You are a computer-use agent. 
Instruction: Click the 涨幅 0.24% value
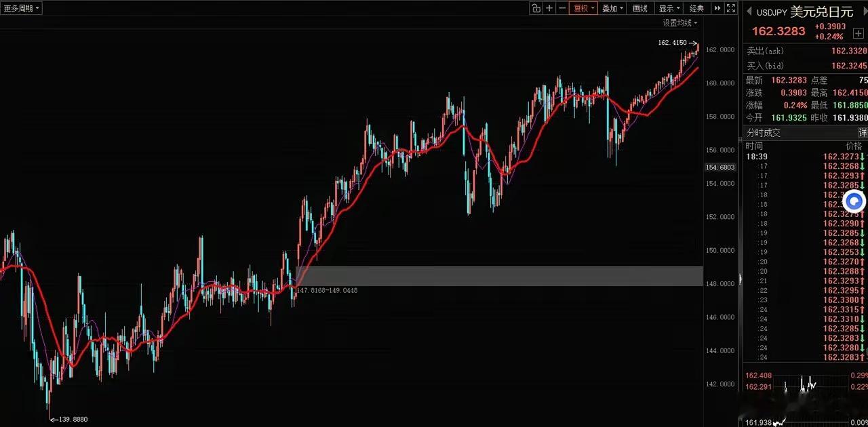tap(795, 105)
